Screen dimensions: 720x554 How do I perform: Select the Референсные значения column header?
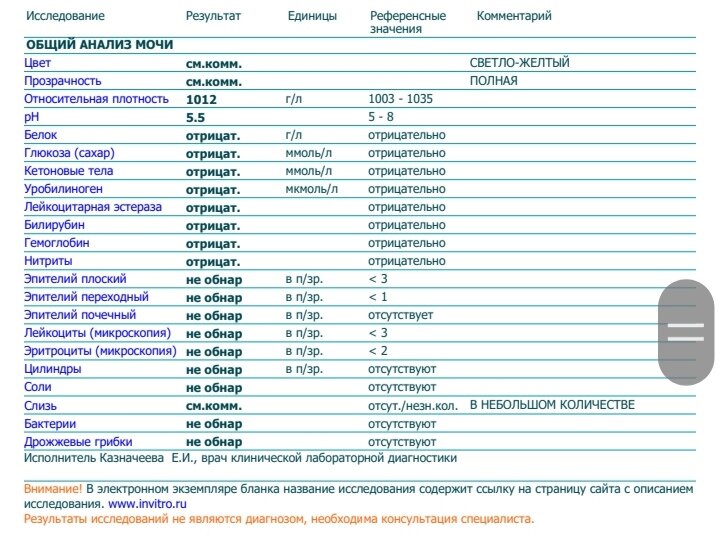click(408, 22)
